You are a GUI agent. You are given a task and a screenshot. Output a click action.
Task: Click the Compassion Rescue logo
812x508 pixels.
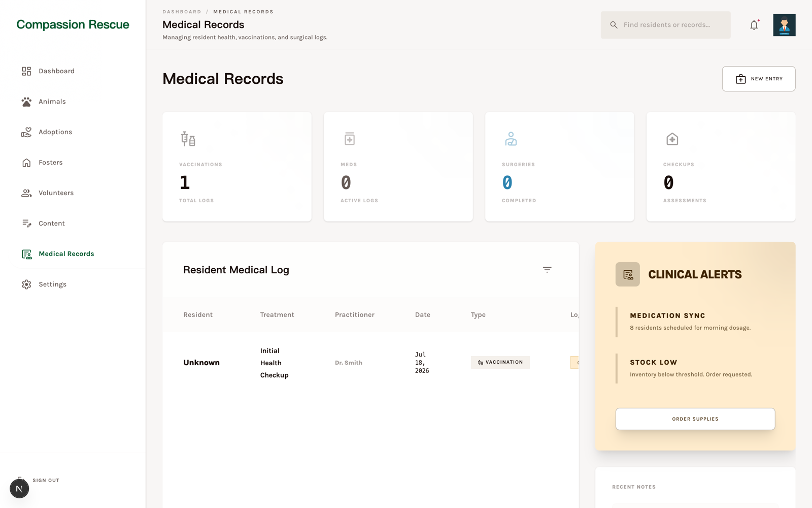pyautogui.click(x=73, y=24)
